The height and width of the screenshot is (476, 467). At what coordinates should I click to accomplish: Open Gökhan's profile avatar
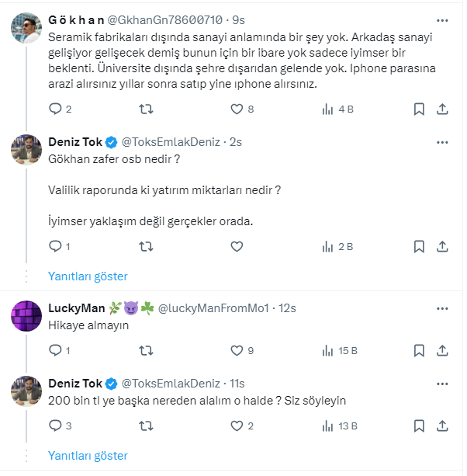click(x=26, y=29)
